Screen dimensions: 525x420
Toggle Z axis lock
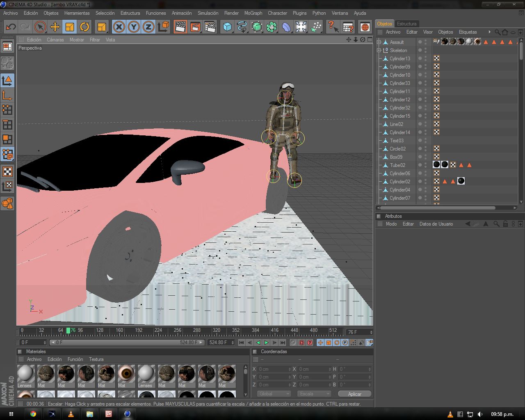[148, 27]
